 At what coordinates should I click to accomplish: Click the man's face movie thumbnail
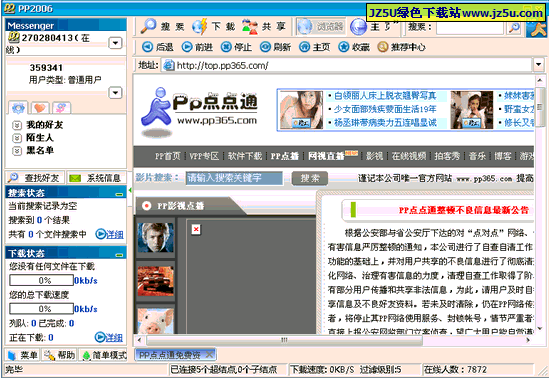155,238
